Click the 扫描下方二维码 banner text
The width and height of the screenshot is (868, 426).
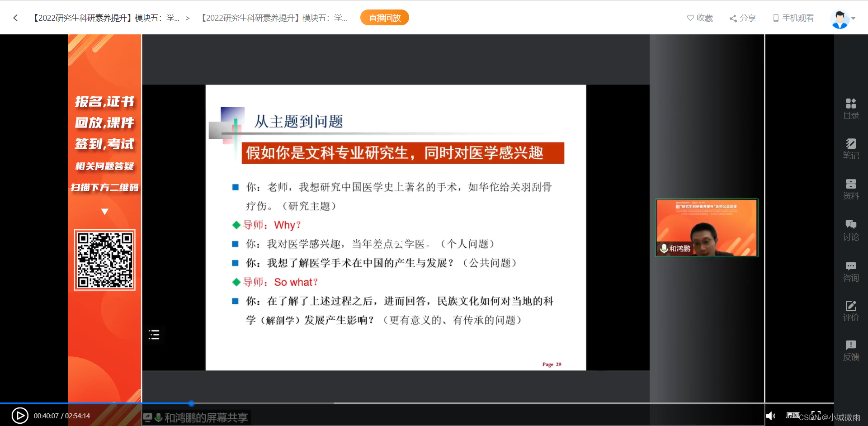click(x=104, y=187)
